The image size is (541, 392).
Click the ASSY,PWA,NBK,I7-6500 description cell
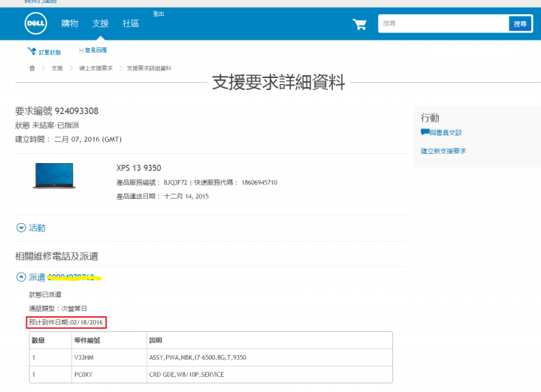270,357
